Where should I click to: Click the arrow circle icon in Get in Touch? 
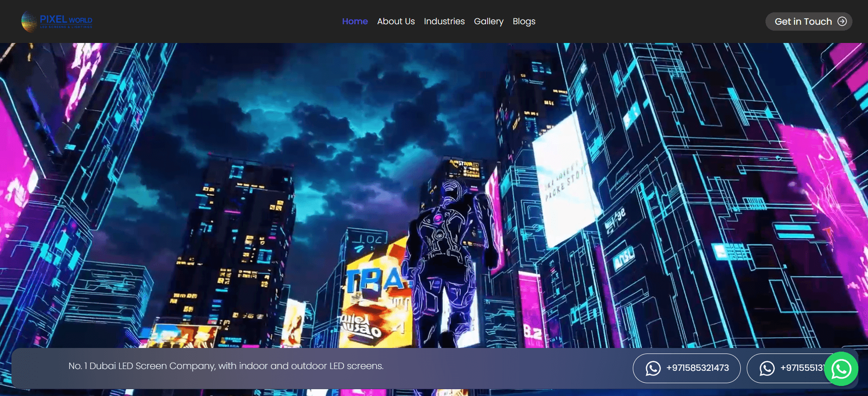pos(841,21)
